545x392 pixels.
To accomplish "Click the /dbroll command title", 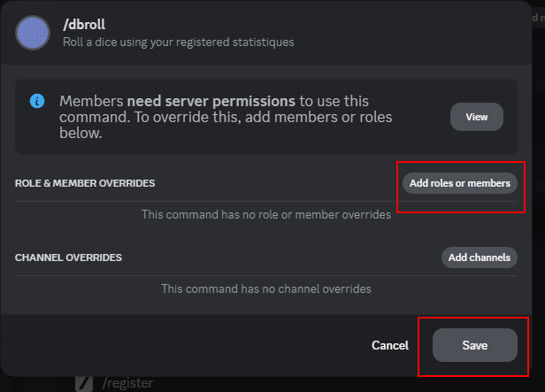I will pos(85,25).
